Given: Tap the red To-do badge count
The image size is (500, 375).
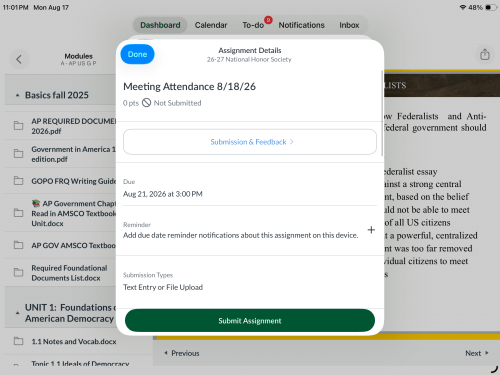Looking at the screenshot, I should pos(268,20).
